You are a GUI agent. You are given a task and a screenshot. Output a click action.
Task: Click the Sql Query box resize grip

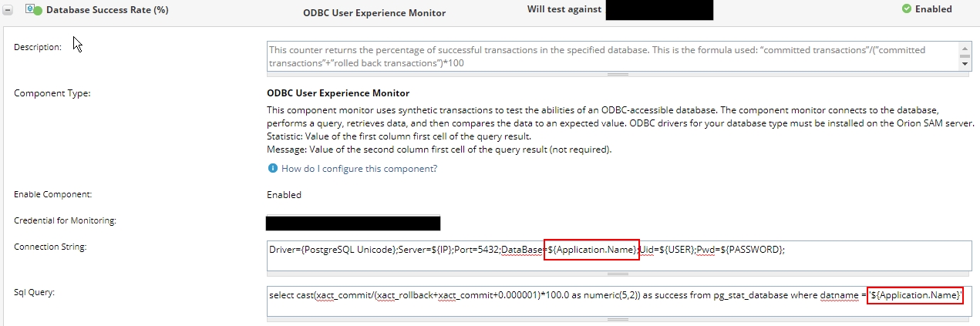point(619,320)
